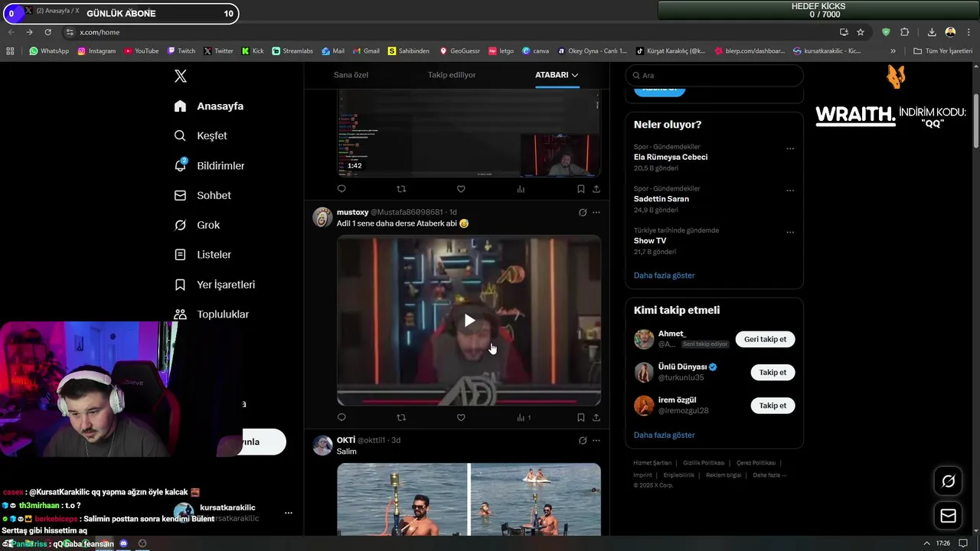Click the x.com/home address bar
The width and height of the screenshot is (980, 551).
point(452,32)
